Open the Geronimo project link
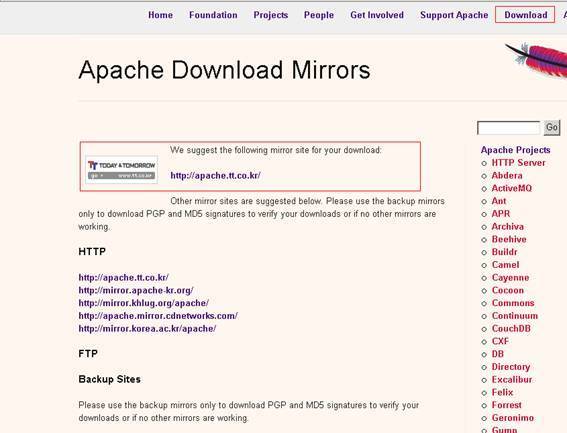567x433 pixels. point(513,418)
